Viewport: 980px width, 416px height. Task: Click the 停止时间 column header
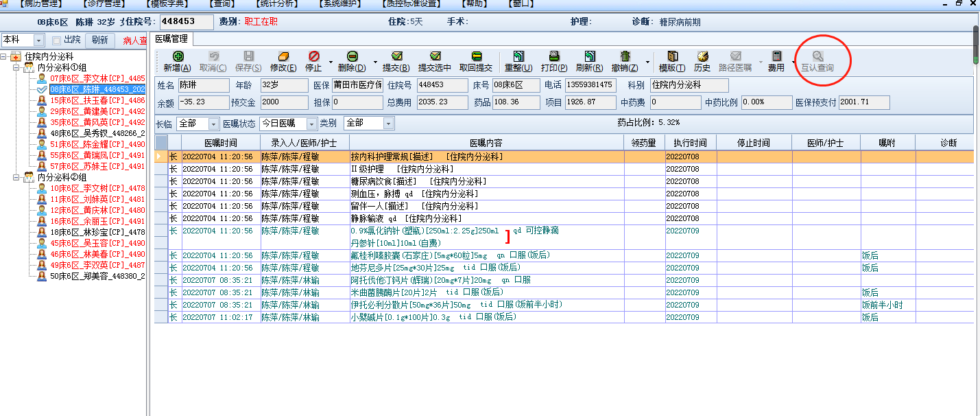pos(754,143)
